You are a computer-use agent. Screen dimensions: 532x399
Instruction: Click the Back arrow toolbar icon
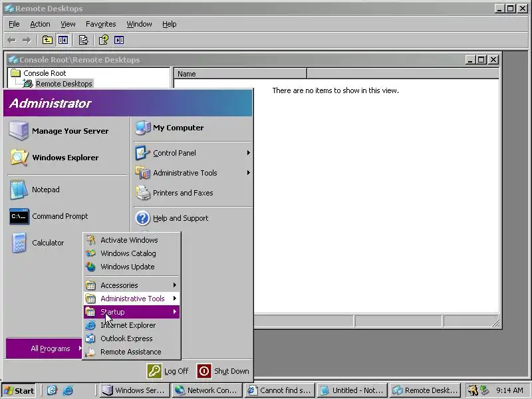(12, 41)
